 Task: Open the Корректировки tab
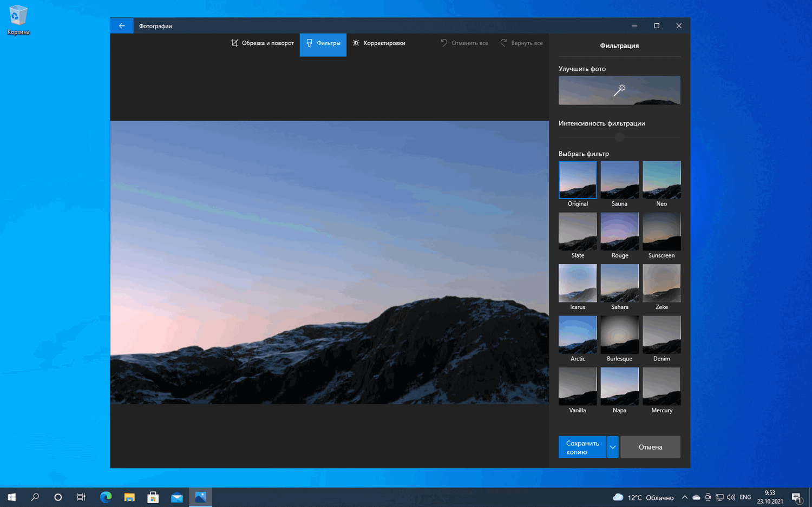pos(379,43)
